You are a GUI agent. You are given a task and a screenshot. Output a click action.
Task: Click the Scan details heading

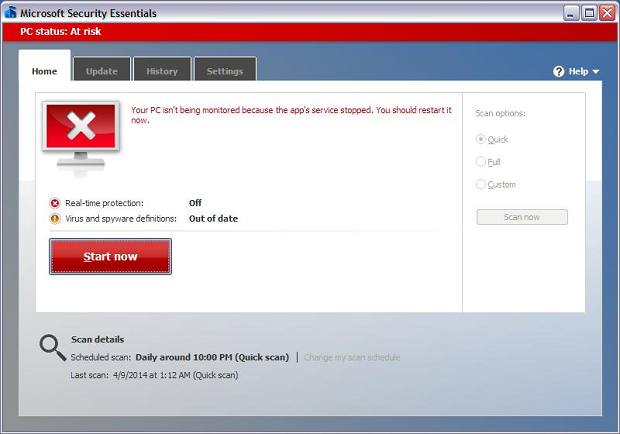tap(98, 340)
